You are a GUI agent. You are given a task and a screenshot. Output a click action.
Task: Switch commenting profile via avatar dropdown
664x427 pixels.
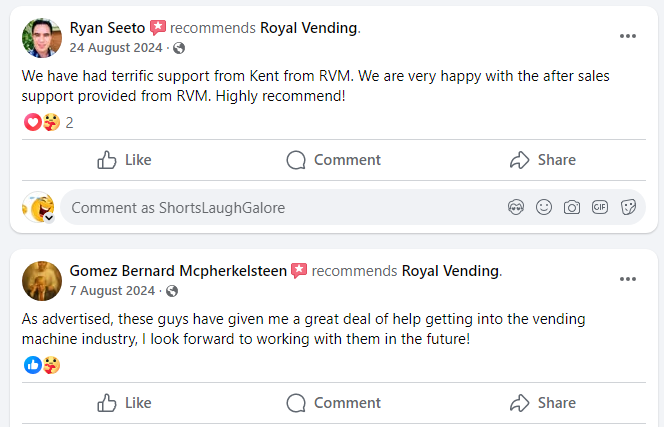click(x=47, y=215)
